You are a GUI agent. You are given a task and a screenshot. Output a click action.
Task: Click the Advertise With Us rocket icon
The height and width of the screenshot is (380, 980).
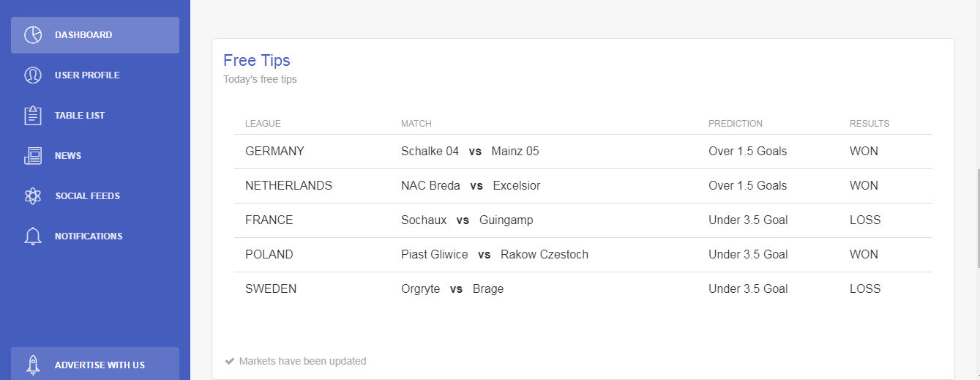pyautogui.click(x=33, y=365)
